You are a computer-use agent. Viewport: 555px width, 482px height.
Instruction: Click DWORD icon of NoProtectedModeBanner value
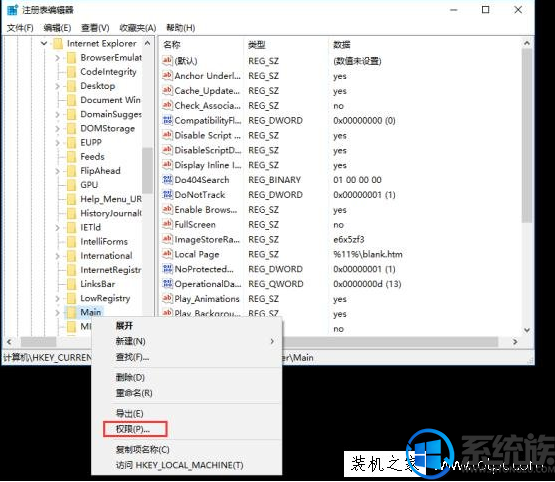[x=167, y=269]
